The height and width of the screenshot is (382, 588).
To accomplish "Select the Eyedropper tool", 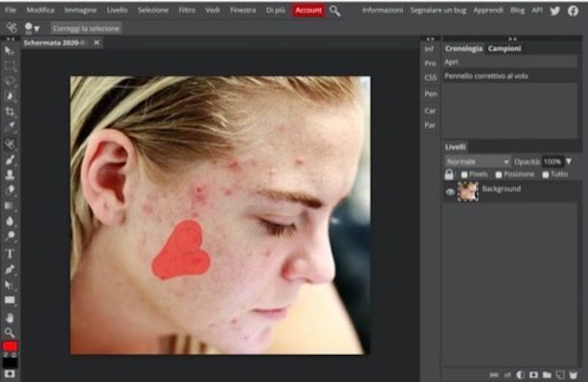I will [10, 126].
